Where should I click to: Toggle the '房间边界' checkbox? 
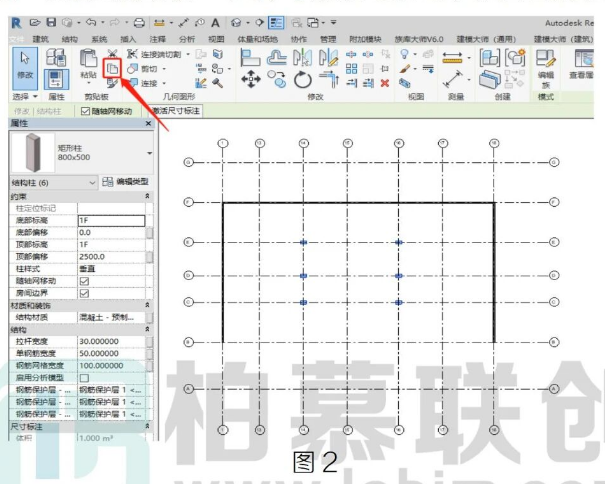point(84,293)
